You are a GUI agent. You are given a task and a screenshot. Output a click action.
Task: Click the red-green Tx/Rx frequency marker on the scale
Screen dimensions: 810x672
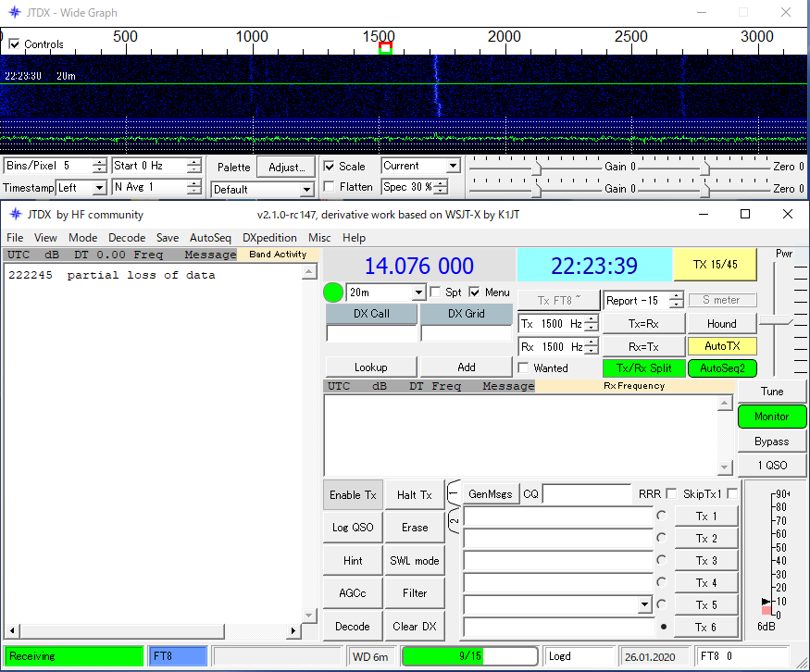tap(385, 48)
